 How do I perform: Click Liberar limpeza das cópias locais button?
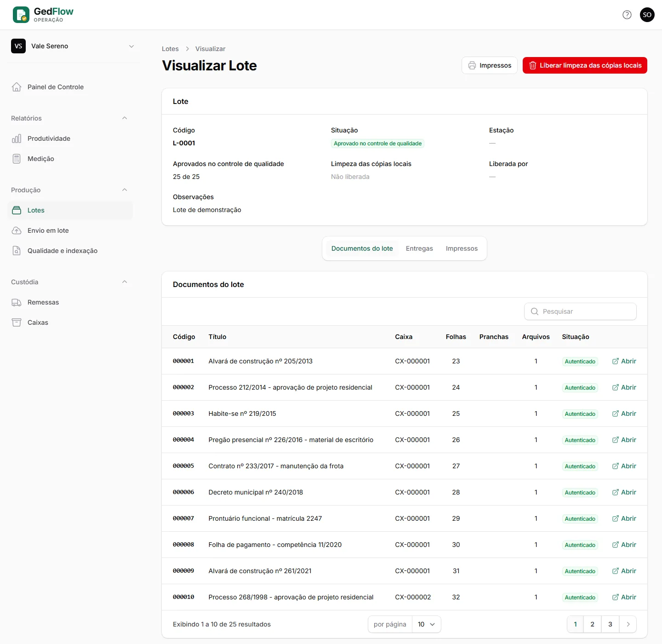pos(585,65)
